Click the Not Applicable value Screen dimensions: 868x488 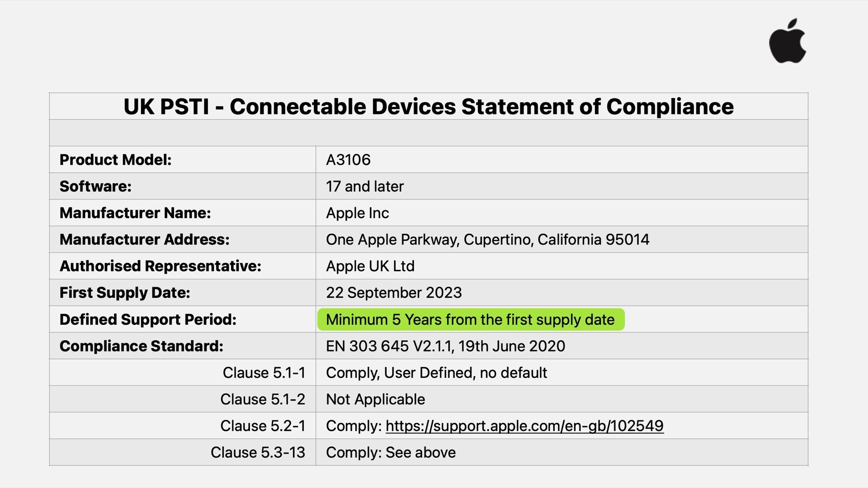[x=375, y=399]
